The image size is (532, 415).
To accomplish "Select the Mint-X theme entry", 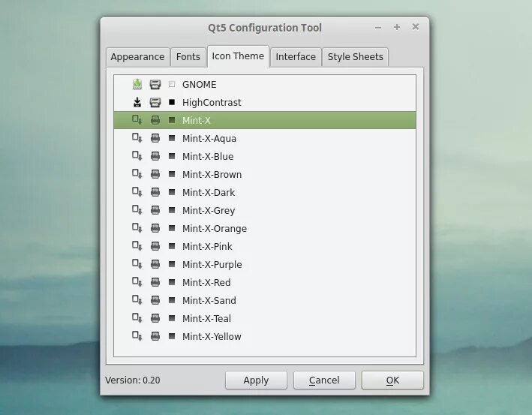I will pyautogui.click(x=265, y=120).
